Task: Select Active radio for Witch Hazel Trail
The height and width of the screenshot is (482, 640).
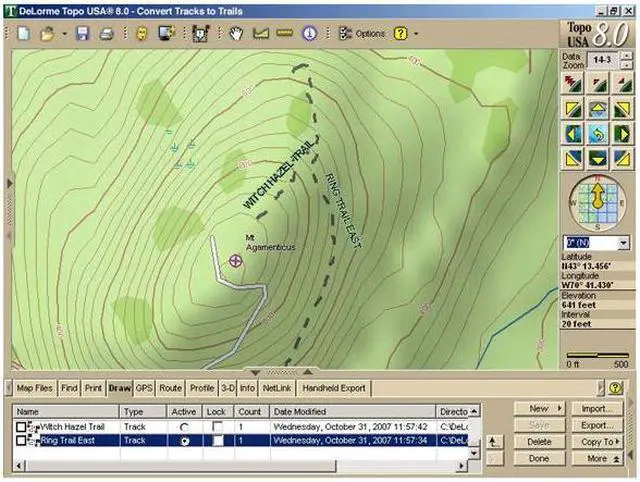Action: [184, 427]
